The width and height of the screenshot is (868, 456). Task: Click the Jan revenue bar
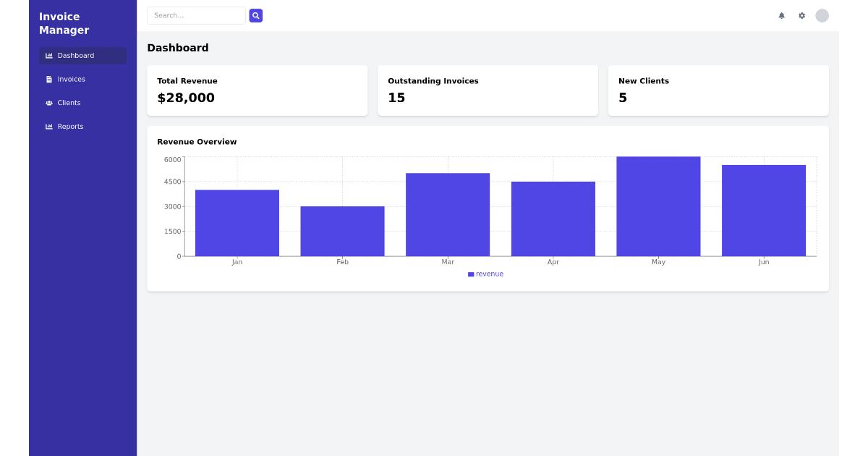click(x=237, y=223)
